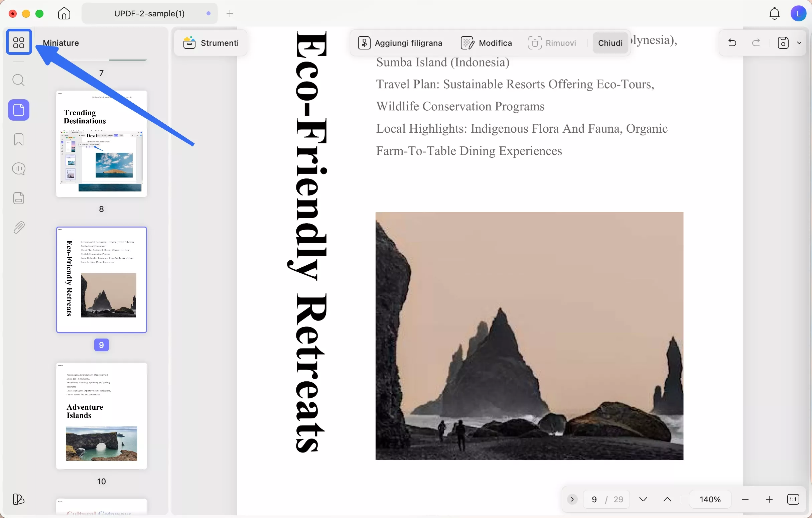
Task: Click the zoom-in plus control
Action: coord(769,499)
